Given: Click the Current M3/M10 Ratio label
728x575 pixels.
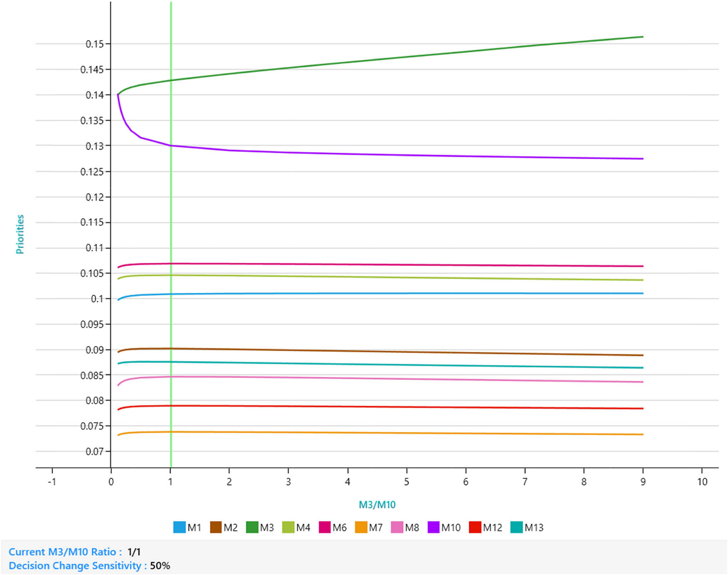Looking at the screenshot, I should [65, 552].
